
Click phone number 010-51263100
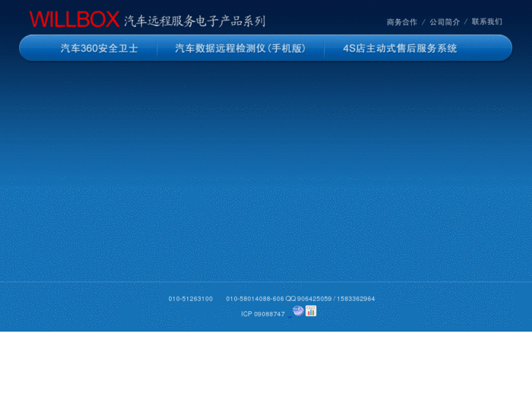click(x=191, y=299)
